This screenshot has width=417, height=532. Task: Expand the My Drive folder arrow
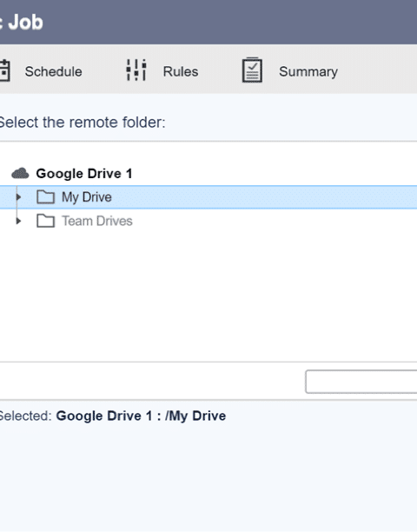(18, 196)
